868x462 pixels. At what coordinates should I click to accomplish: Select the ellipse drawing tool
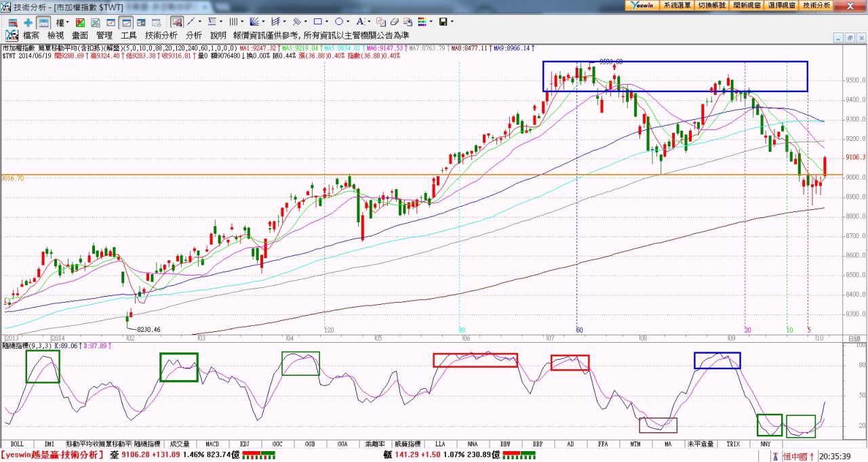click(x=339, y=22)
